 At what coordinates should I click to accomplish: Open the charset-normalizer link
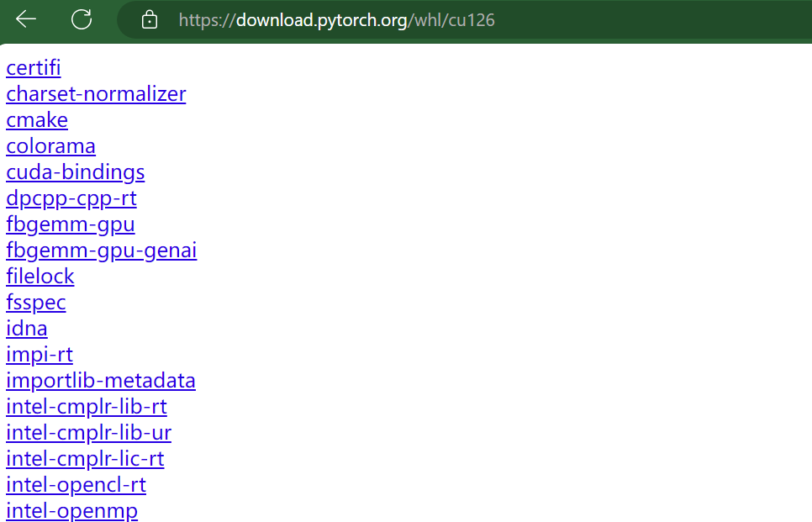96,94
